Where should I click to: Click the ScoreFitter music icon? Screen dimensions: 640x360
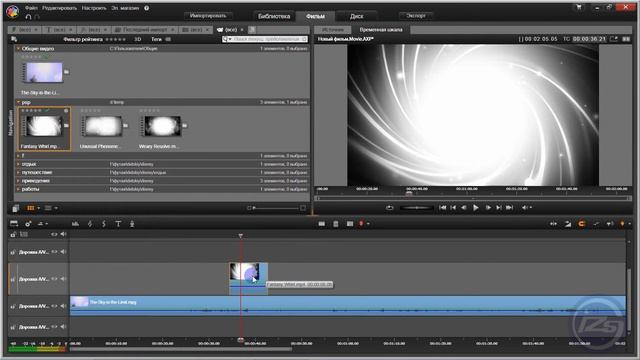104,224
